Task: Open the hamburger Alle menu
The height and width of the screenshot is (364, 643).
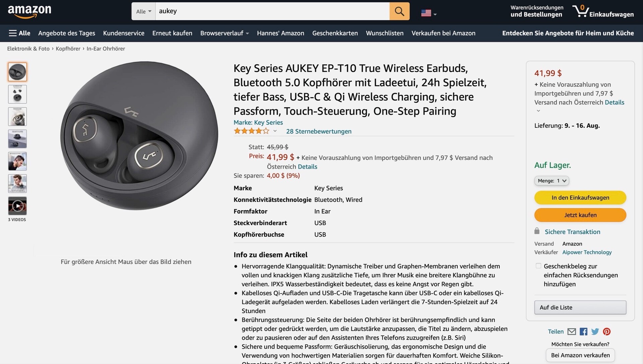Action: point(19,33)
